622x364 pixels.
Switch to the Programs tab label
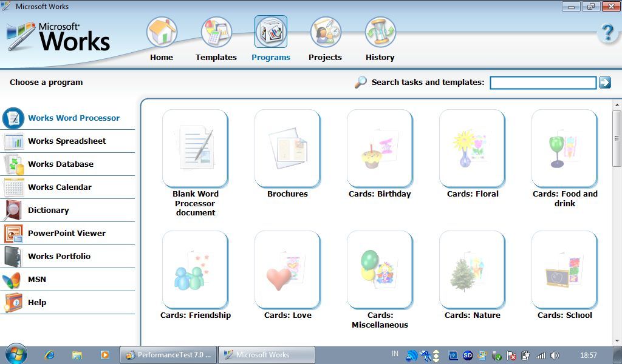point(271,58)
